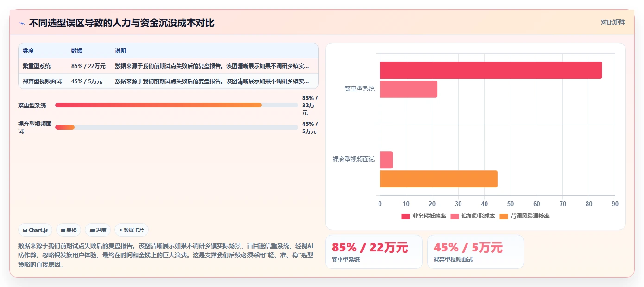The width and height of the screenshot is (644, 287).
Task: Click the lightning icon beside the title
Action: click(22, 23)
